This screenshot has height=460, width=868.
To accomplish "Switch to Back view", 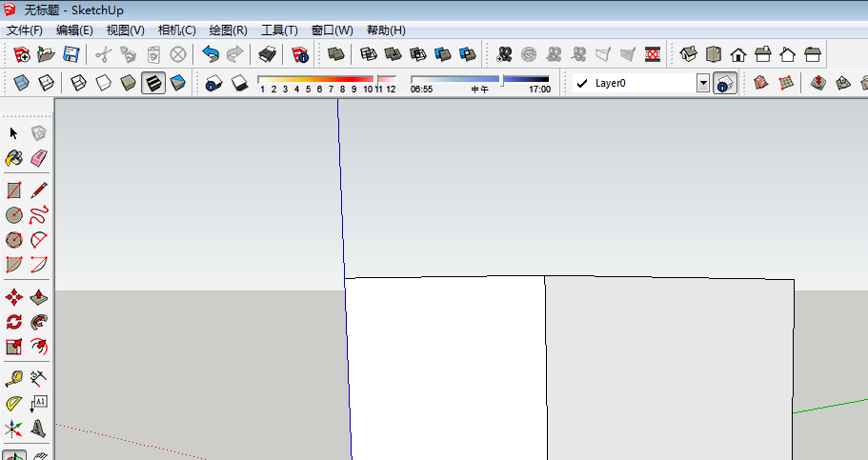I will click(788, 54).
